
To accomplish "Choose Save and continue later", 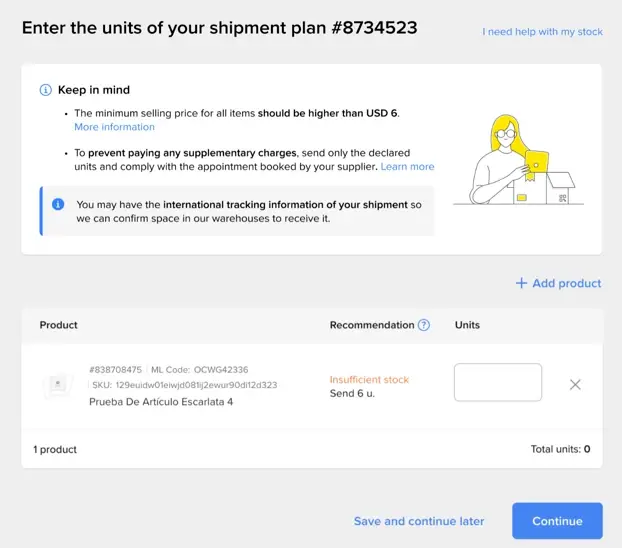I will pos(419,521).
